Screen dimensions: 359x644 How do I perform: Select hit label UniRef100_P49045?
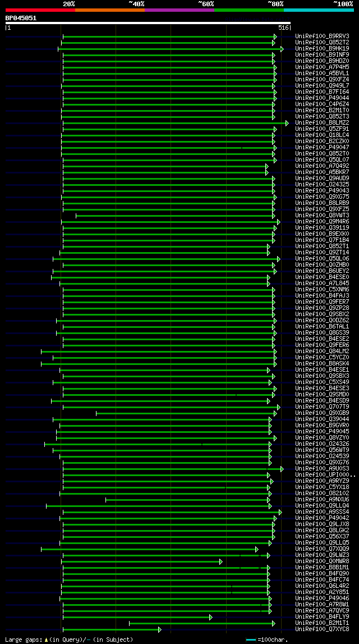pyautogui.click(x=322, y=432)
